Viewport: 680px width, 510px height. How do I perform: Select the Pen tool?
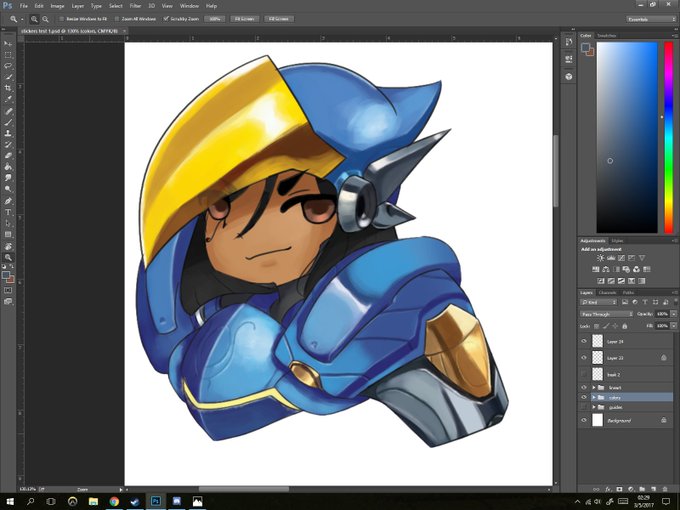[x=8, y=201]
